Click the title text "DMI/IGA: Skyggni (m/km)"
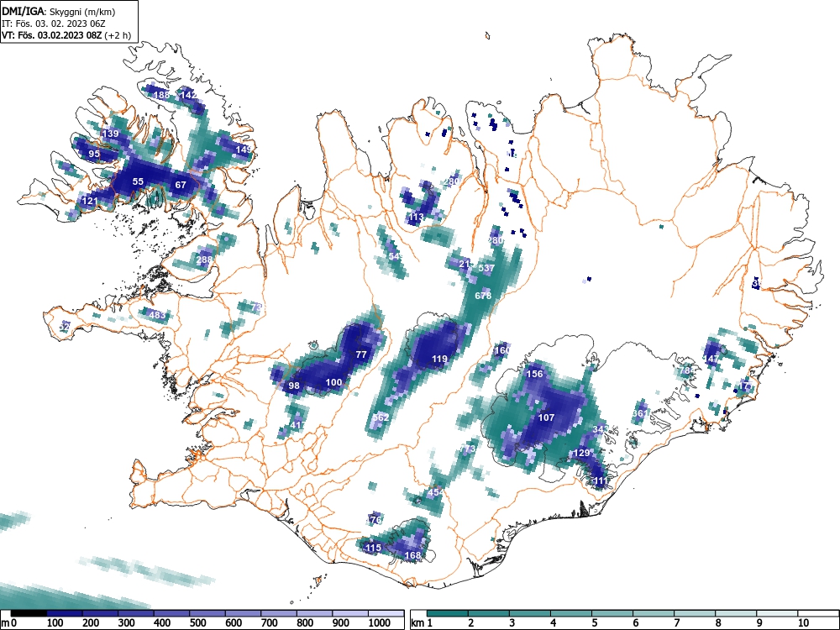The height and width of the screenshot is (630, 840). click(x=59, y=11)
